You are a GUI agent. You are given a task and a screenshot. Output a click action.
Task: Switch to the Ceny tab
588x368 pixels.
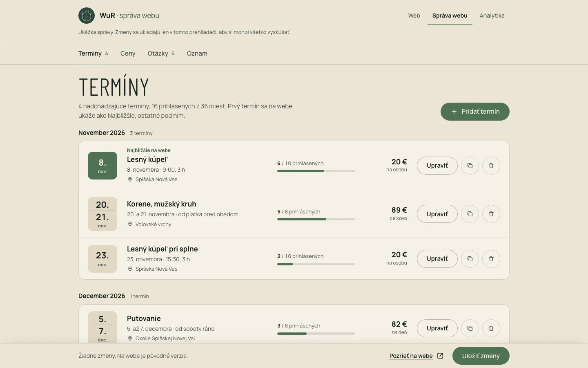pyautogui.click(x=128, y=54)
